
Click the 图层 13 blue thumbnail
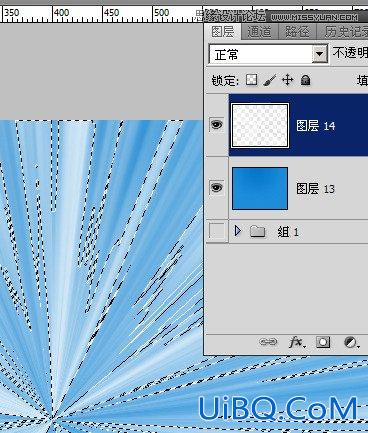tap(260, 189)
